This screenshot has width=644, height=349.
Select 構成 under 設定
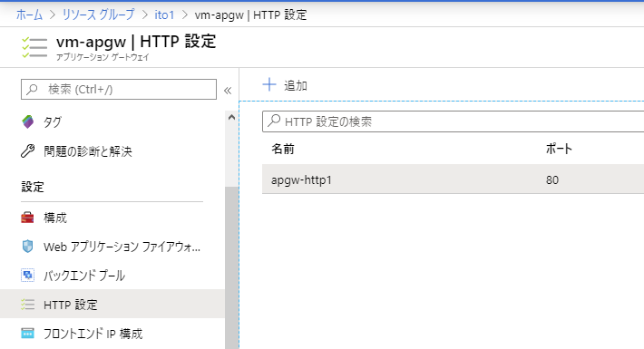coord(55,218)
